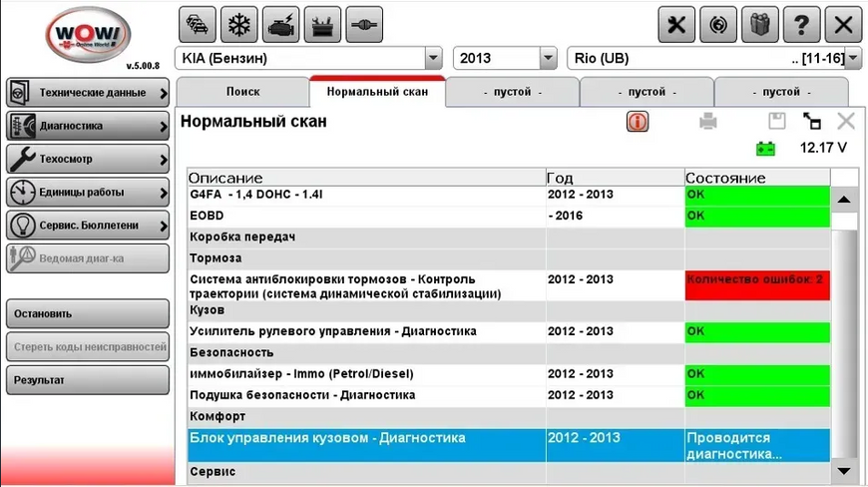Click the green OK cell for EOBD
Image resolution: width=868 pixels, height=487 pixels.
pos(757,216)
